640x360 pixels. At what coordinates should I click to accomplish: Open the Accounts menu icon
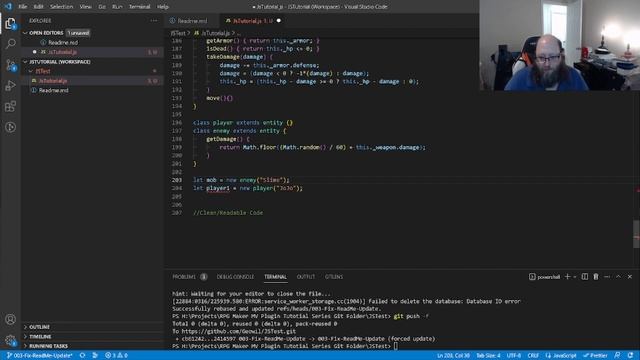[10, 319]
